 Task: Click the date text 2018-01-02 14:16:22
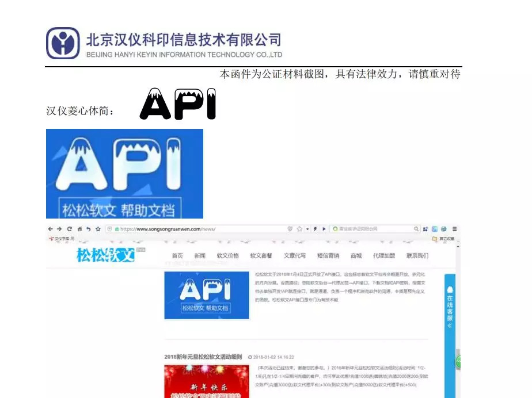pyautogui.click(x=273, y=357)
